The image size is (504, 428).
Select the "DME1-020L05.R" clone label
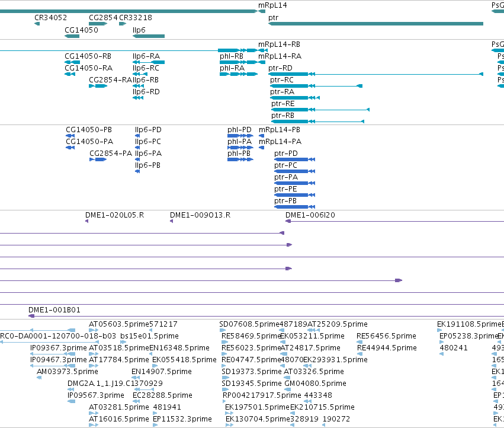point(114,215)
